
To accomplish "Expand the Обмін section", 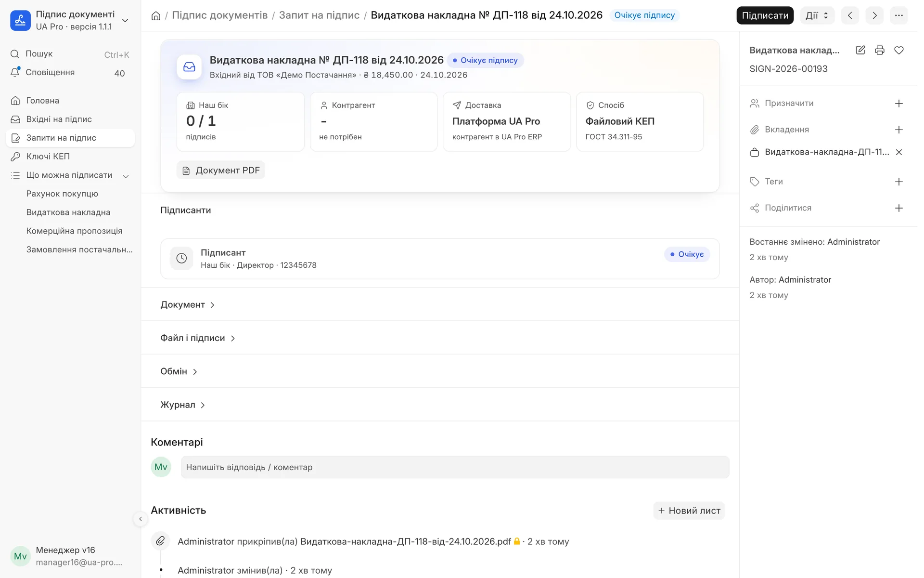I will tap(179, 371).
